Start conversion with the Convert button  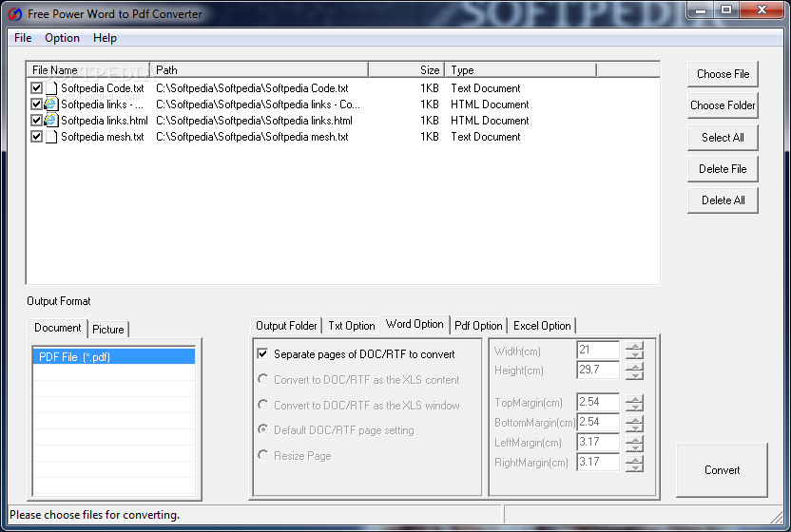click(722, 470)
